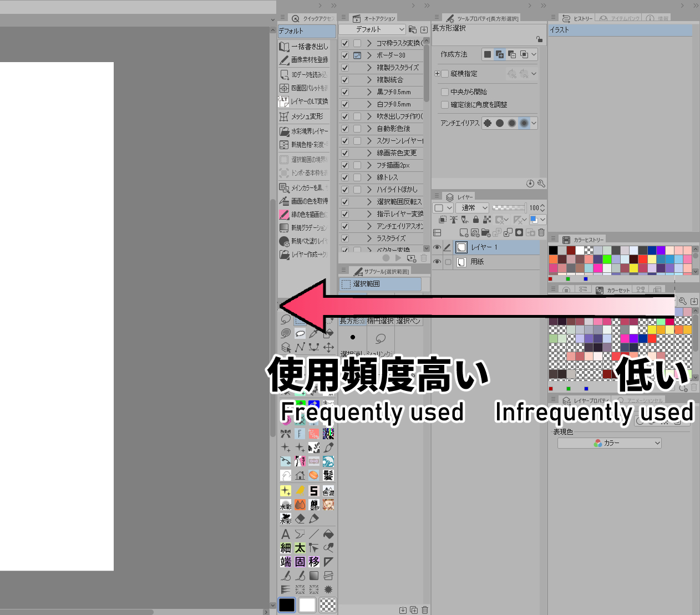This screenshot has height=615, width=700.
Task: Toggle checkbox for コマ枠ラスタ変換 auto action
Action: (x=344, y=43)
